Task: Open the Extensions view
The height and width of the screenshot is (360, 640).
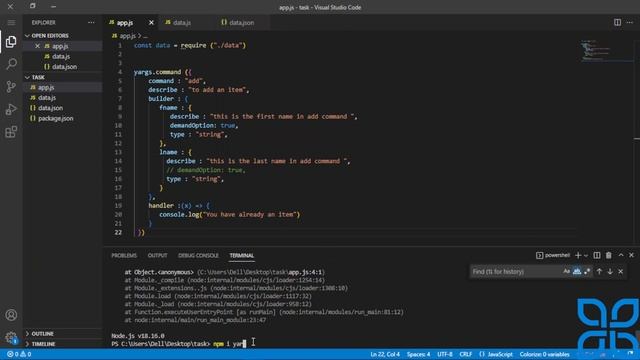Action: [x=11, y=132]
